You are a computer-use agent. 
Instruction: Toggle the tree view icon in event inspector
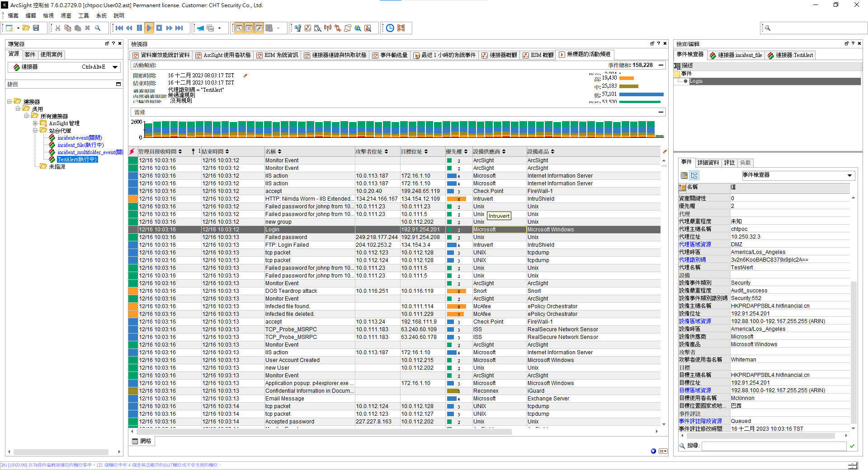pyautogui.click(x=694, y=175)
